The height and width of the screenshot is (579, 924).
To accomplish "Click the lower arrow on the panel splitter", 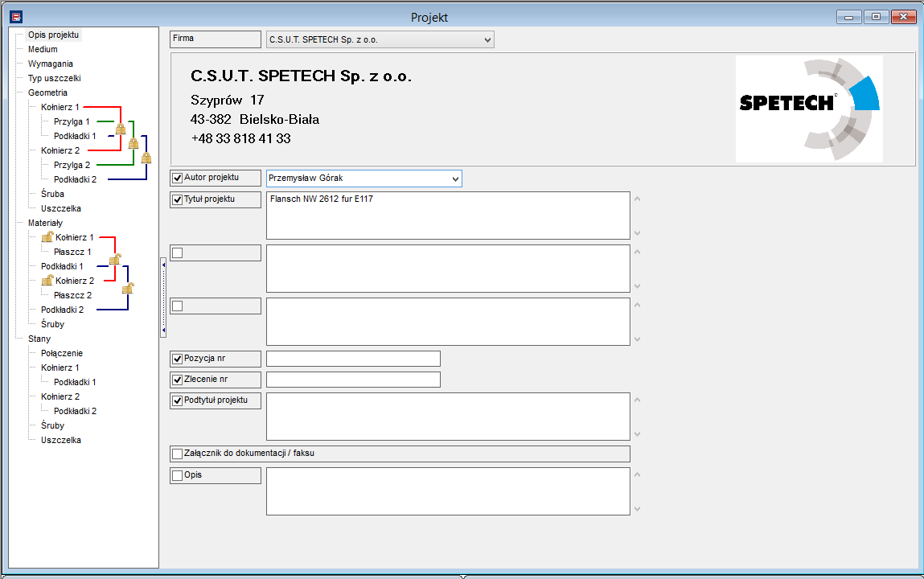I will (x=163, y=331).
